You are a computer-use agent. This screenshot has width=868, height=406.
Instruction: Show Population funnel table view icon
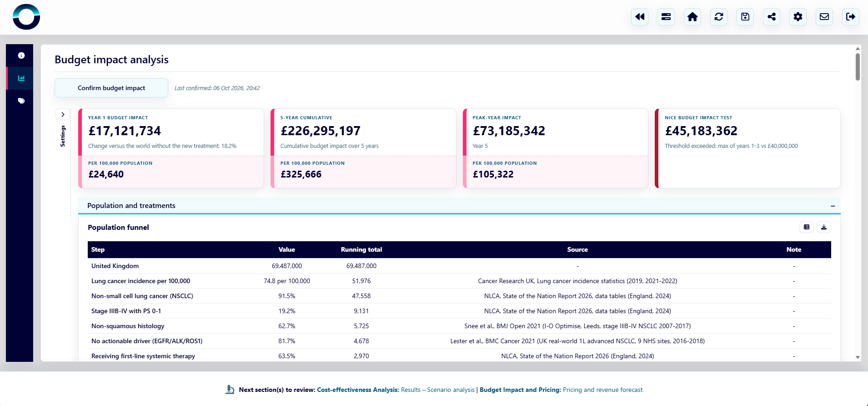point(807,227)
